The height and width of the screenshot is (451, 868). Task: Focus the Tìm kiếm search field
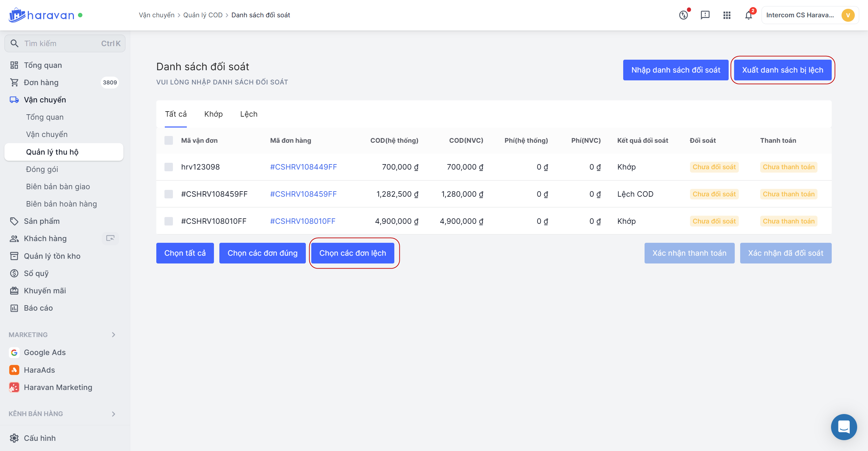coord(64,43)
